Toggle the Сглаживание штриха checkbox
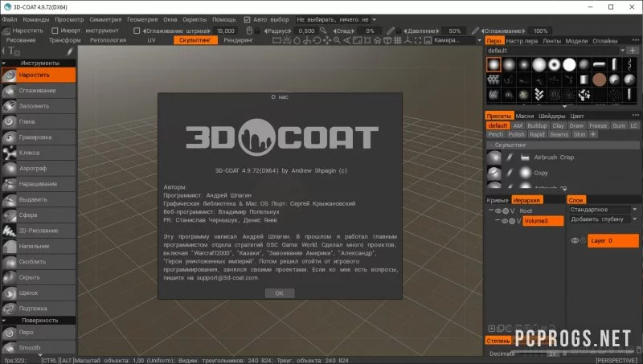 [137, 31]
